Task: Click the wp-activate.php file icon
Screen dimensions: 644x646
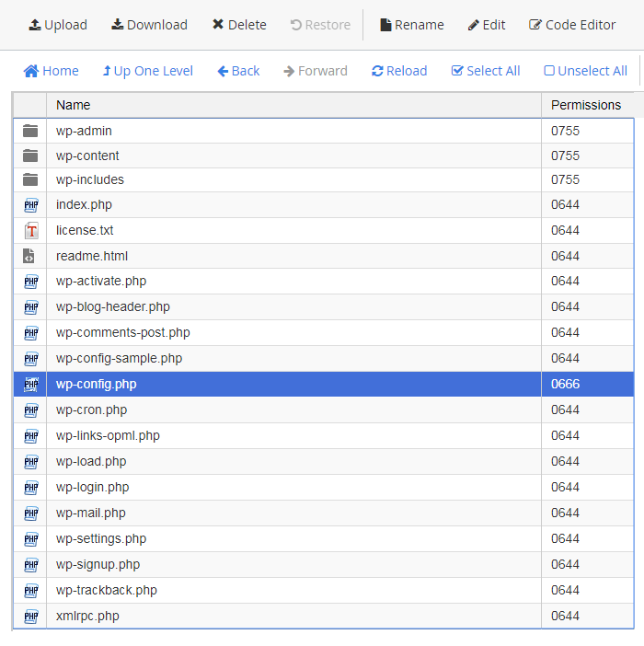Action: coord(31,282)
